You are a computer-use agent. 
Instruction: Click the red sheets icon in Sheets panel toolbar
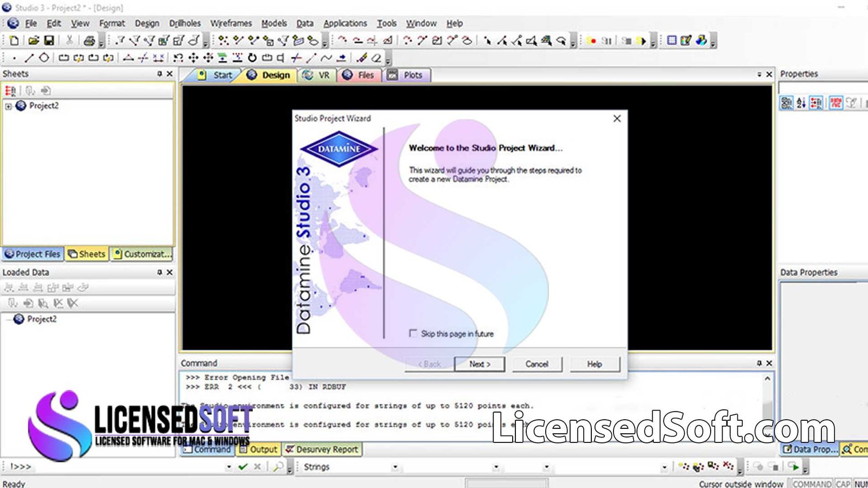pos(10,91)
